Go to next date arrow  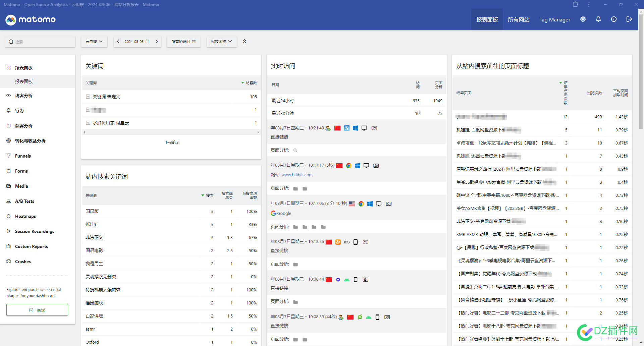(156, 42)
